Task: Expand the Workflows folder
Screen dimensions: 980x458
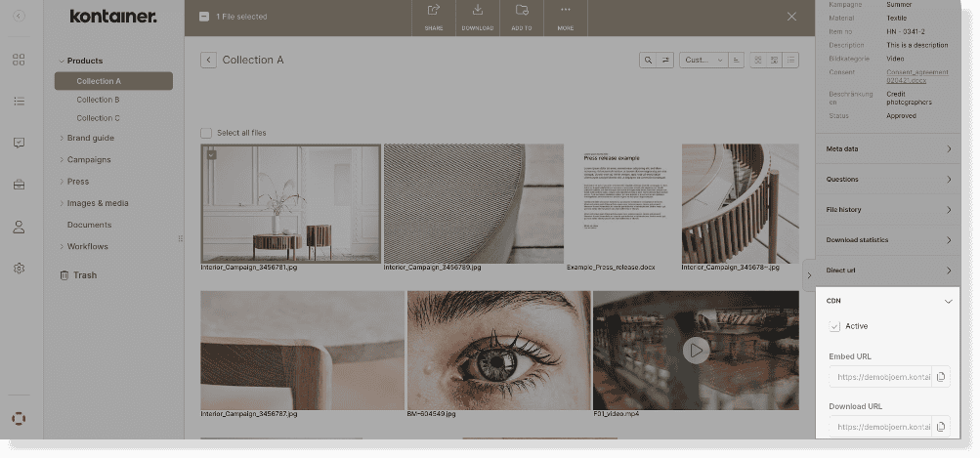Action: tap(62, 246)
